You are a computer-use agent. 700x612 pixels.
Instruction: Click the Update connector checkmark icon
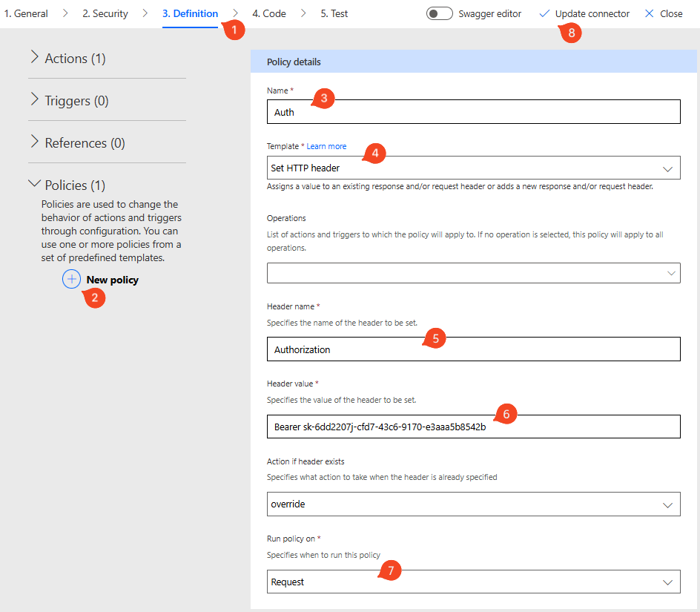(545, 13)
